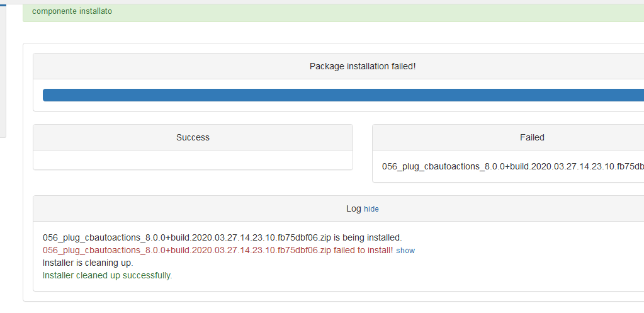Click the empty Success panel body
Image resolution: width=644 pixels, height=313 pixels.
(193, 160)
